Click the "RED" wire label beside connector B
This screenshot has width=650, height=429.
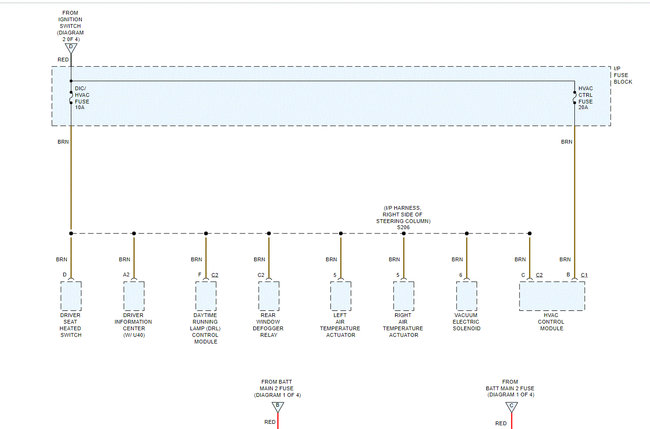[270, 422]
